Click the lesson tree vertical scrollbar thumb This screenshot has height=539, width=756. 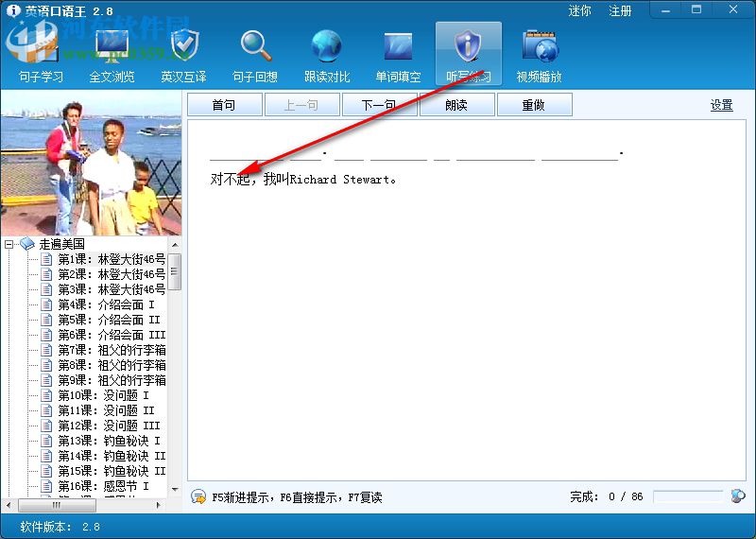pos(175,271)
